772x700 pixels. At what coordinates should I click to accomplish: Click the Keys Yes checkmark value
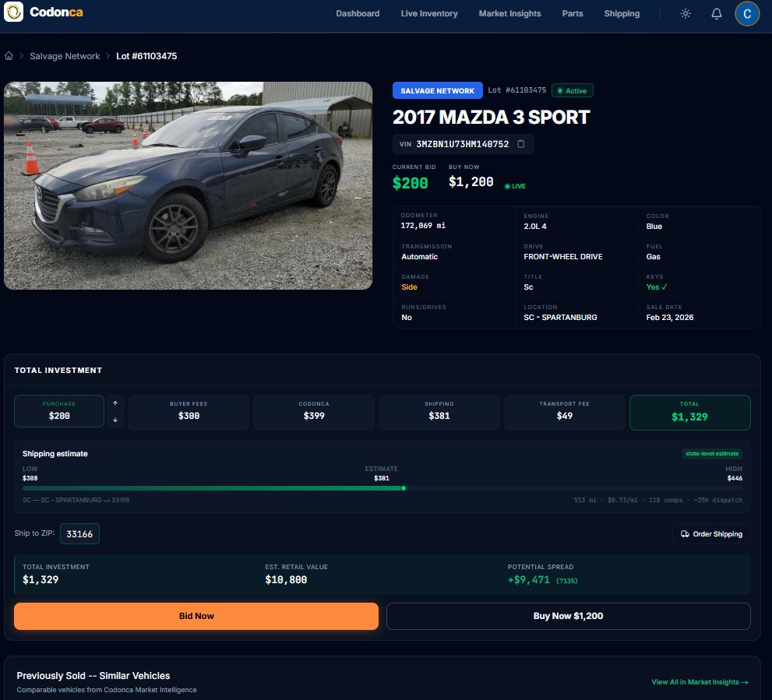[656, 287]
